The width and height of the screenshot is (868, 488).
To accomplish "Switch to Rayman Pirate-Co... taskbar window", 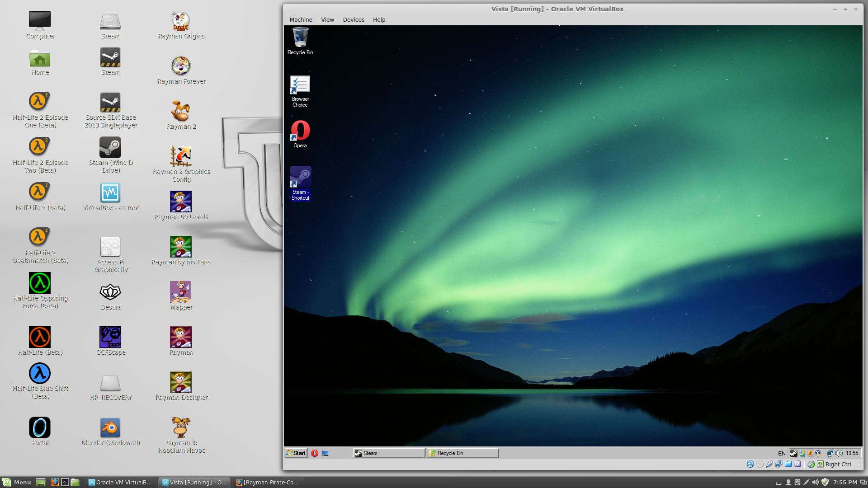I will [268, 482].
